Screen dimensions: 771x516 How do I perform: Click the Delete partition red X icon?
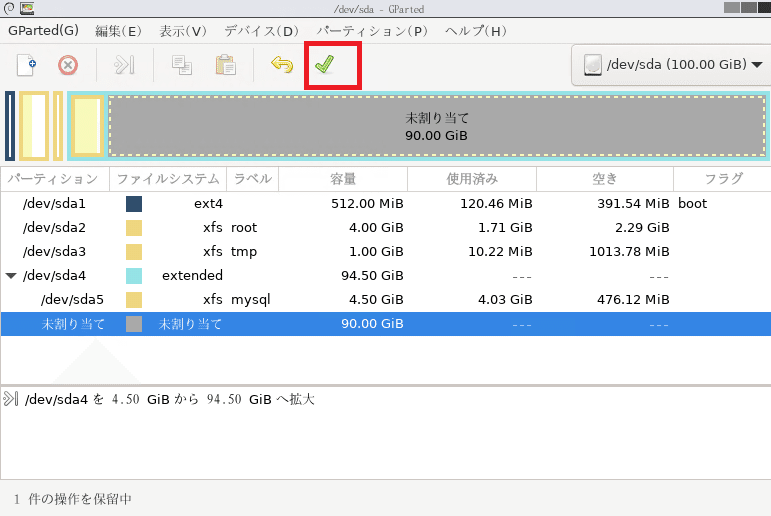pyautogui.click(x=68, y=65)
